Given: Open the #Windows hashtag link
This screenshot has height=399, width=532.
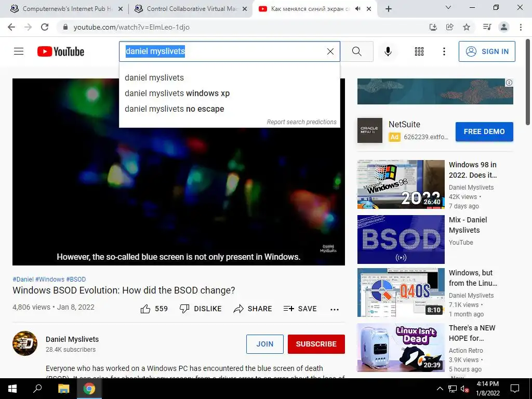Looking at the screenshot, I should pyautogui.click(x=50, y=279).
